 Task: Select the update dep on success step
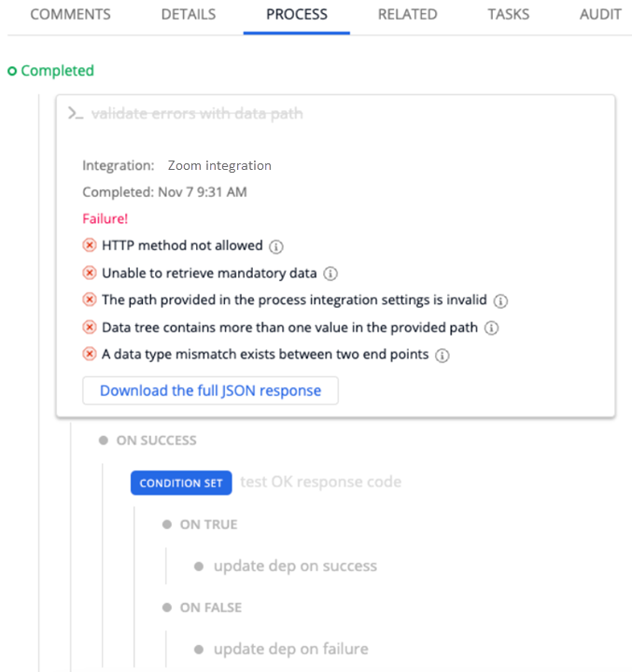tap(295, 566)
